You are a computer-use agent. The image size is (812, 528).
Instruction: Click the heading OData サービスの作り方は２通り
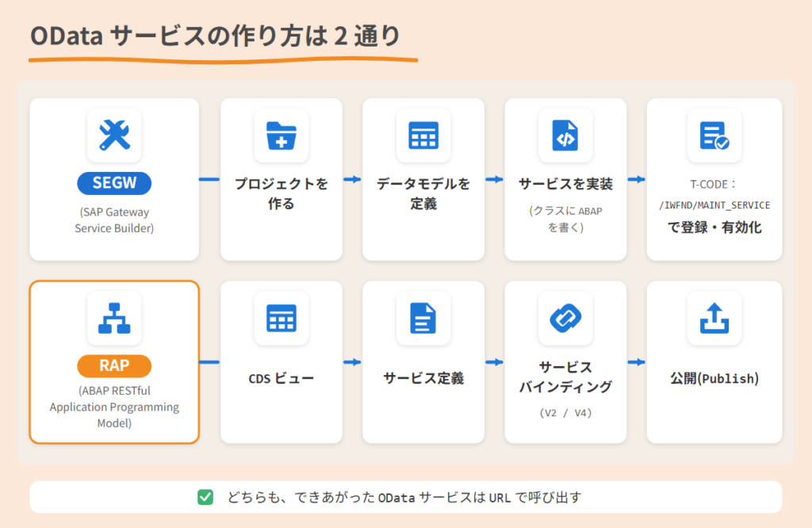216,36
